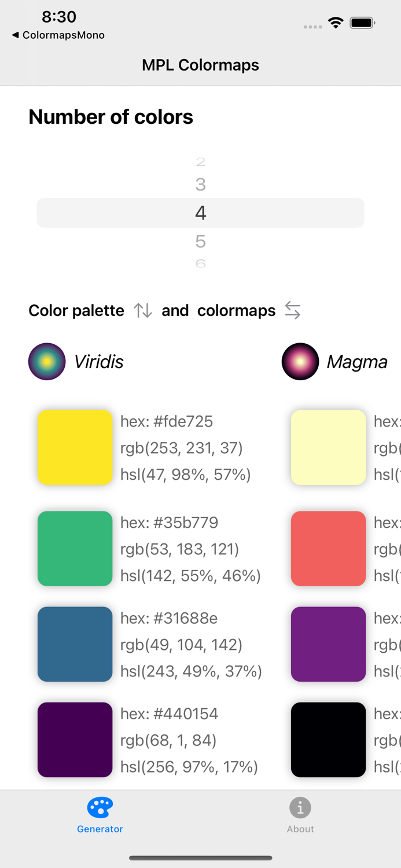Select the Generator palette icon

[x=100, y=808]
